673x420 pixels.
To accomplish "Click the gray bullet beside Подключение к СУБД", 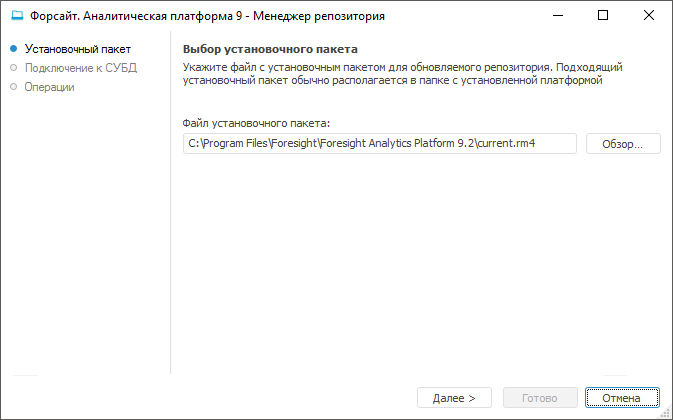I will click(13, 68).
